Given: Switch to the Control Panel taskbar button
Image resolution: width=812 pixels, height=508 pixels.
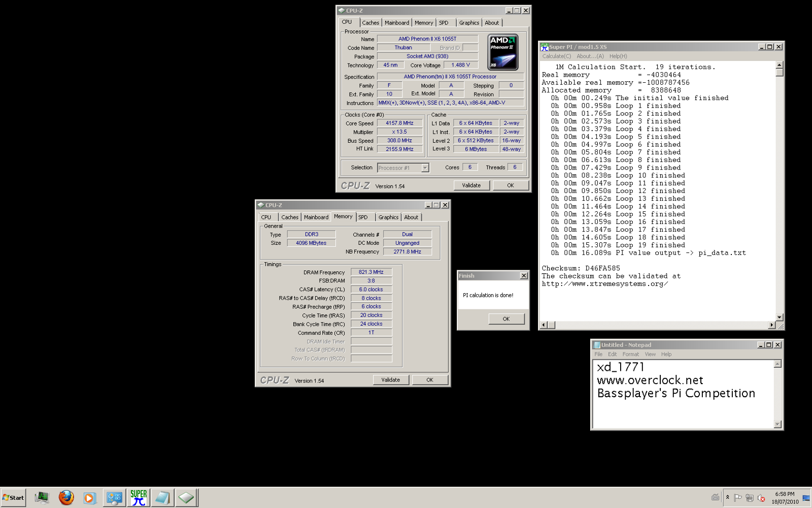Looking at the screenshot, I should [x=114, y=498].
